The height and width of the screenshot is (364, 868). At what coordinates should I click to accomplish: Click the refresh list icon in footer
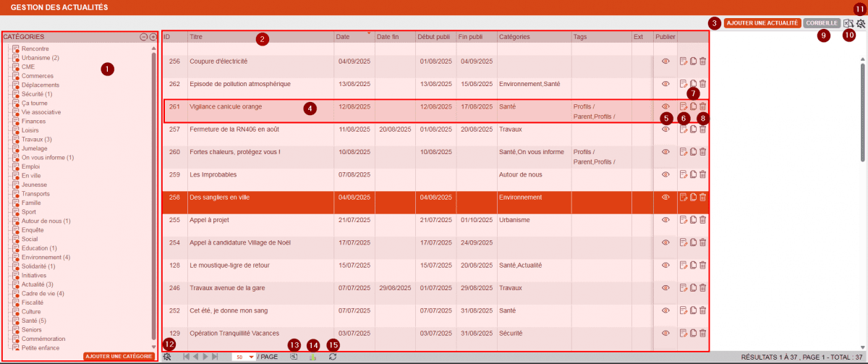(332, 357)
